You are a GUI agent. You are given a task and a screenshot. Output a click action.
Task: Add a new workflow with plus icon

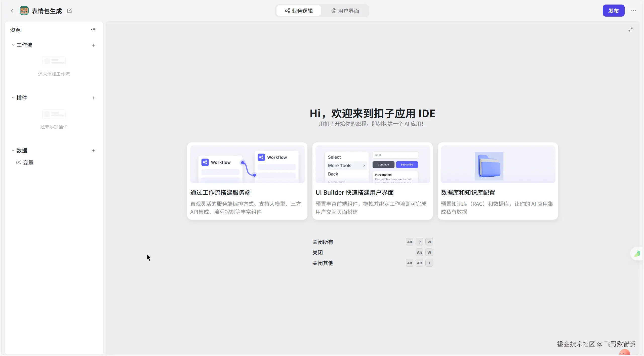(93, 45)
